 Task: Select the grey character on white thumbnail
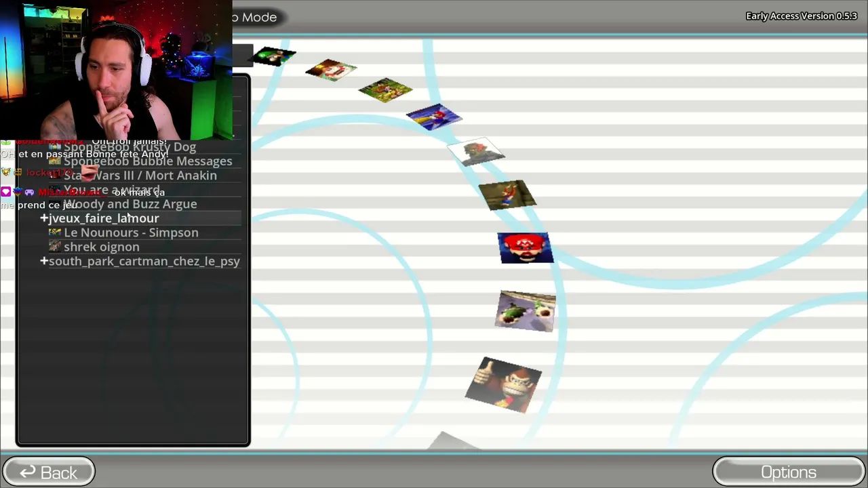[477, 152]
